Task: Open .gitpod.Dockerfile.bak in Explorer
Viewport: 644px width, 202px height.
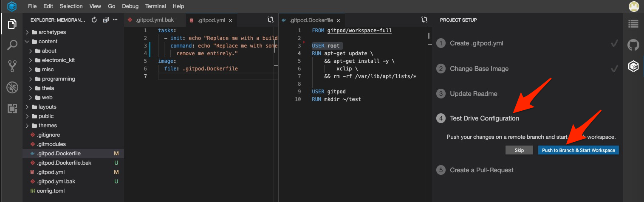Action: click(73, 163)
